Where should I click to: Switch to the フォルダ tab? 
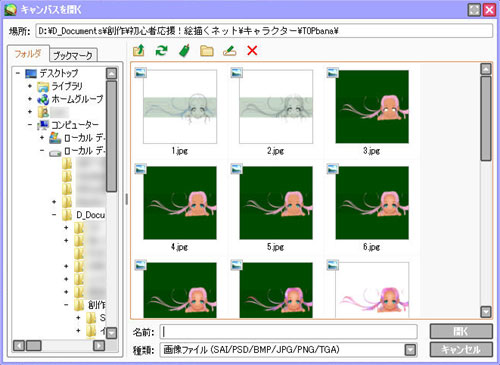click(x=28, y=54)
